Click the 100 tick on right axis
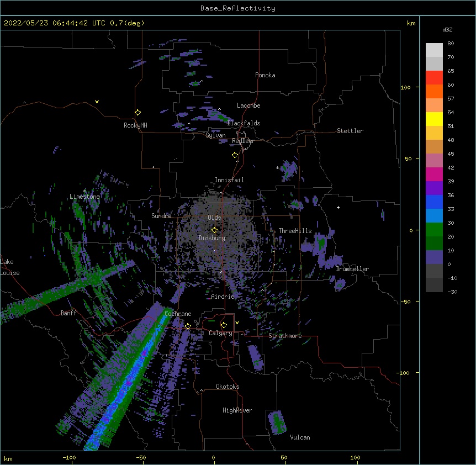This screenshot has width=476, height=465. [x=405, y=87]
